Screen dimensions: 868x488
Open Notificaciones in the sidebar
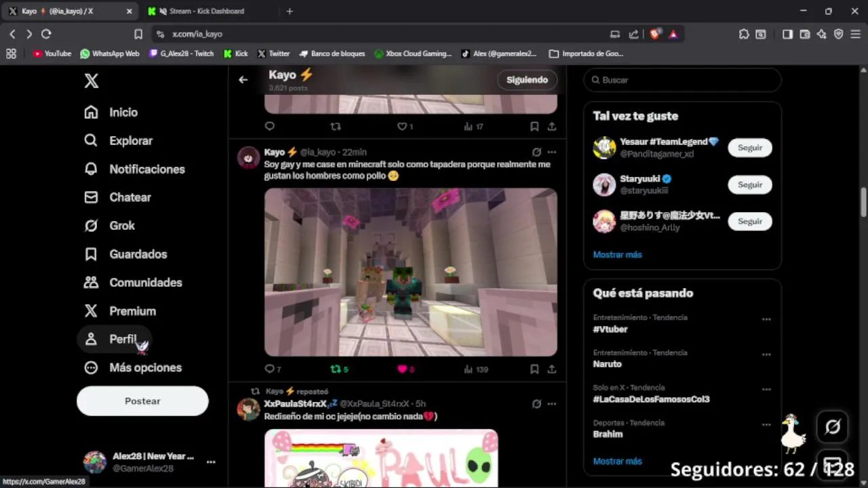134,169
